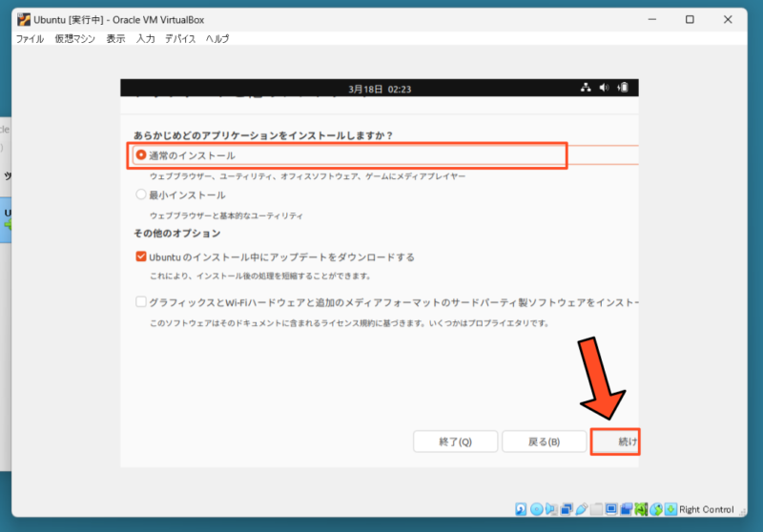Viewport: 763px width, 532px height.
Task: Click the このソフトウェアはそのドキュメント license text
Action: 349,323
